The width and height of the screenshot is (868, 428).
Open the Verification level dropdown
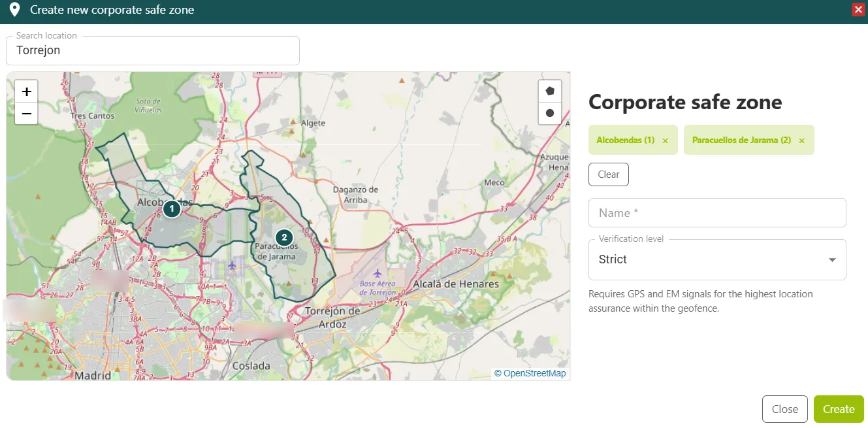[717, 259]
